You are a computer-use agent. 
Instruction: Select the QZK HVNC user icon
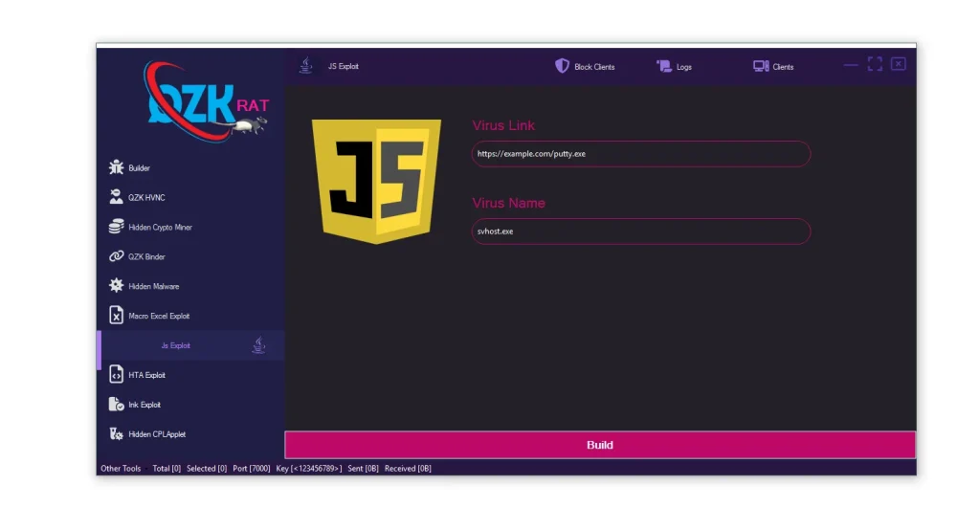click(x=116, y=197)
